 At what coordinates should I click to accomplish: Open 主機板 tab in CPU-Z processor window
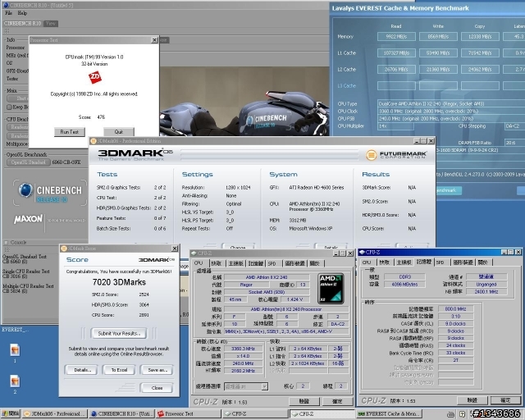235,263
